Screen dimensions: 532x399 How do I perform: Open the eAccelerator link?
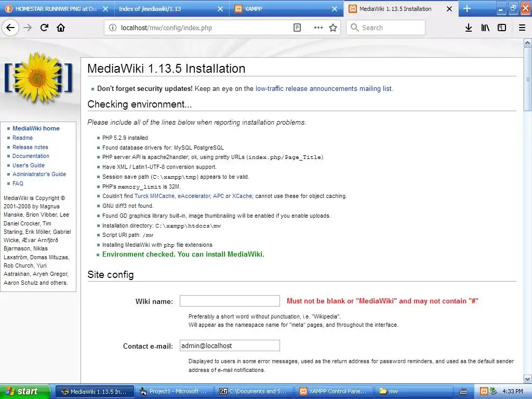(194, 196)
